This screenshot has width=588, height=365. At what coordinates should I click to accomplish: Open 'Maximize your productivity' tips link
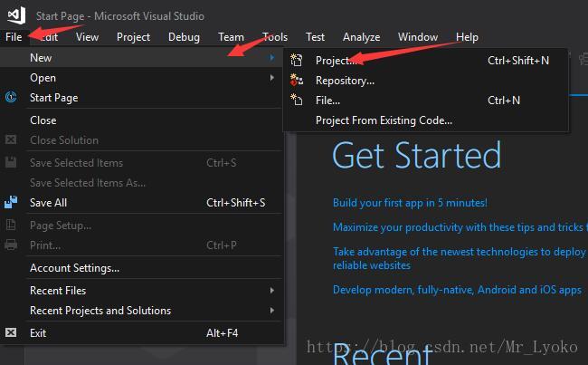click(460, 227)
